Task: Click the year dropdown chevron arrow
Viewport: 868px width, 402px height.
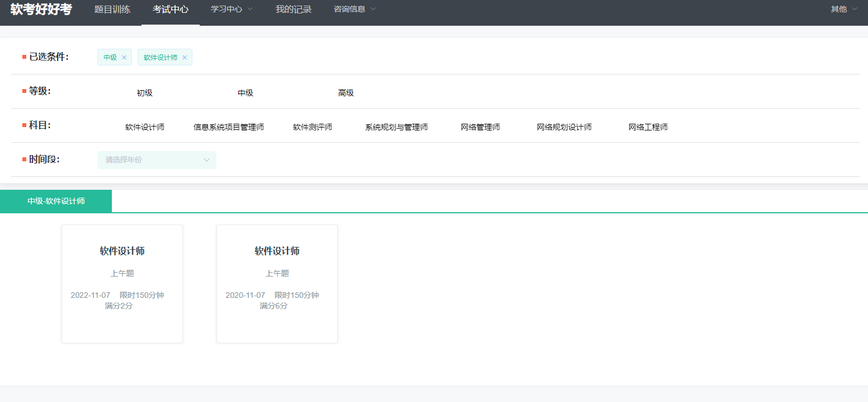Action: [206, 160]
